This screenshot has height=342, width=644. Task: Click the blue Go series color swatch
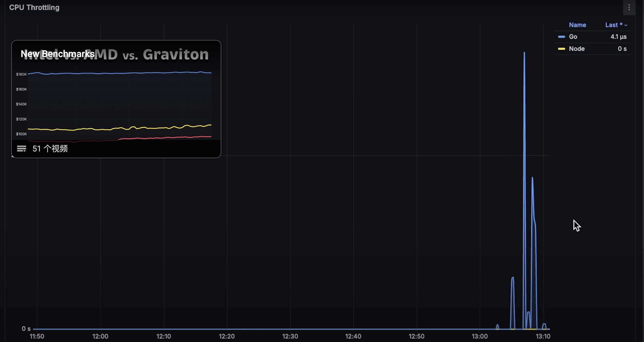pyautogui.click(x=561, y=37)
